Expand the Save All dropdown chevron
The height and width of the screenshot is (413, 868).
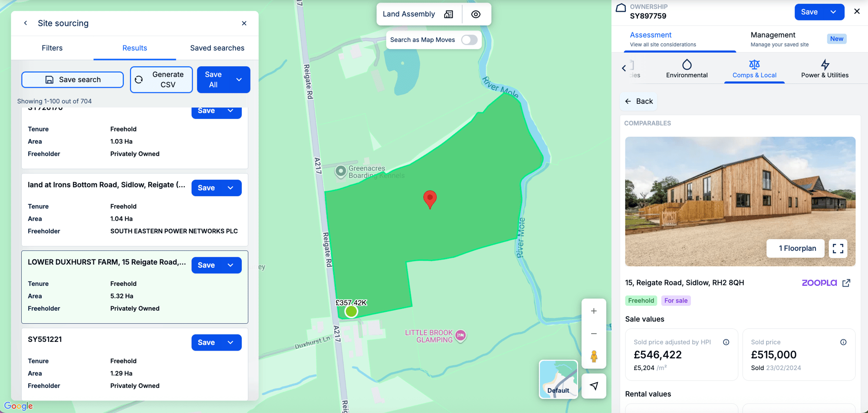click(239, 79)
